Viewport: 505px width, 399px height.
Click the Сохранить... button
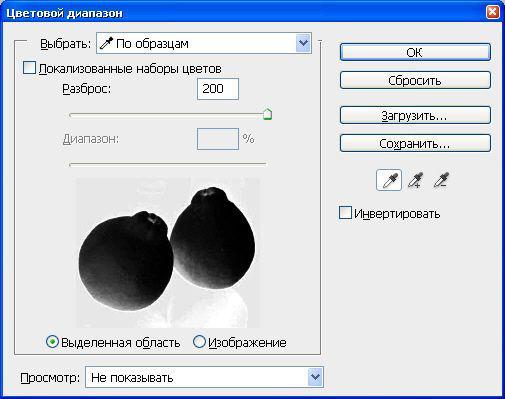click(415, 143)
